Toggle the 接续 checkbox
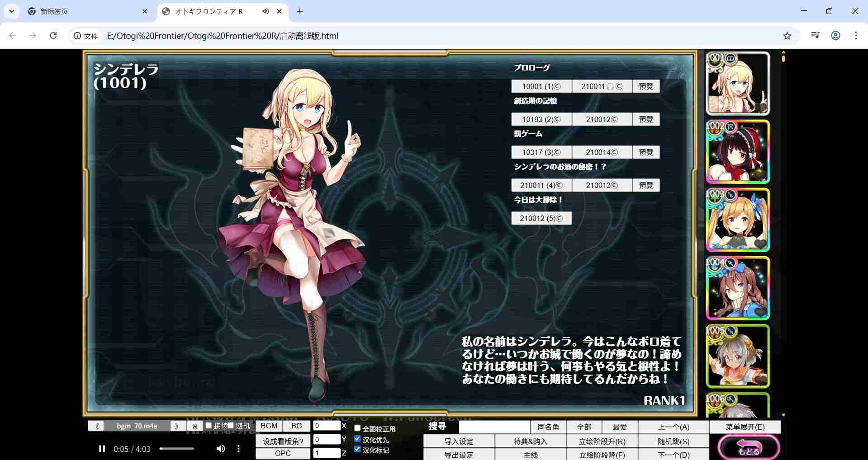This screenshot has width=868, height=460. pyautogui.click(x=209, y=425)
